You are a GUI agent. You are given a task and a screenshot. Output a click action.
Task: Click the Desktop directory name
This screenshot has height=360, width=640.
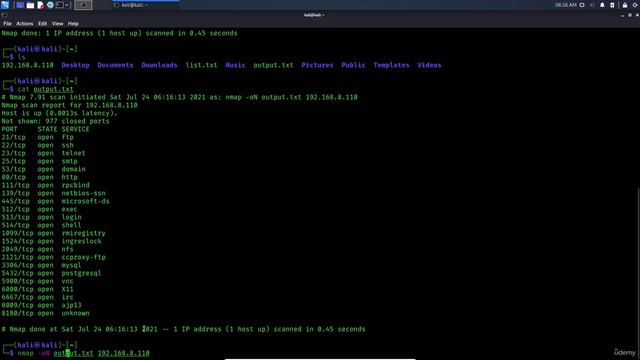coord(76,65)
